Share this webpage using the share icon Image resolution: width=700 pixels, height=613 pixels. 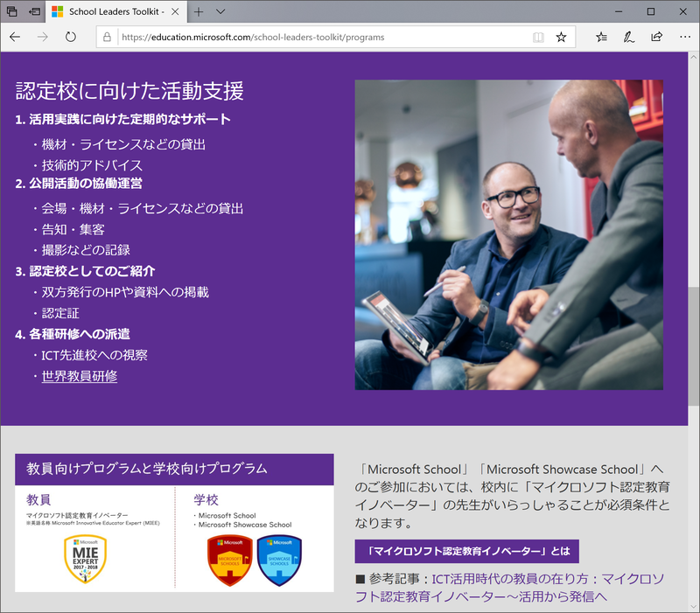point(655,37)
